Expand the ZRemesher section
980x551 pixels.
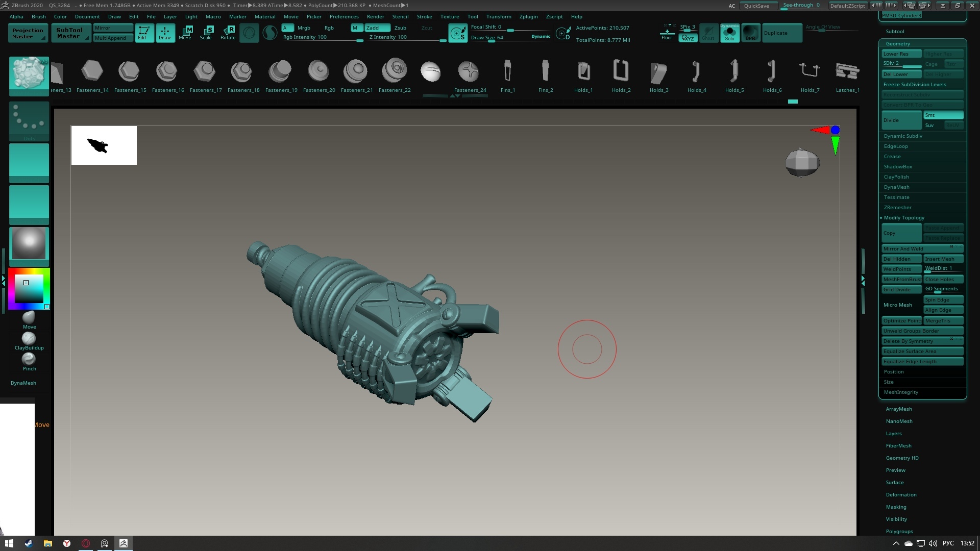click(897, 208)
